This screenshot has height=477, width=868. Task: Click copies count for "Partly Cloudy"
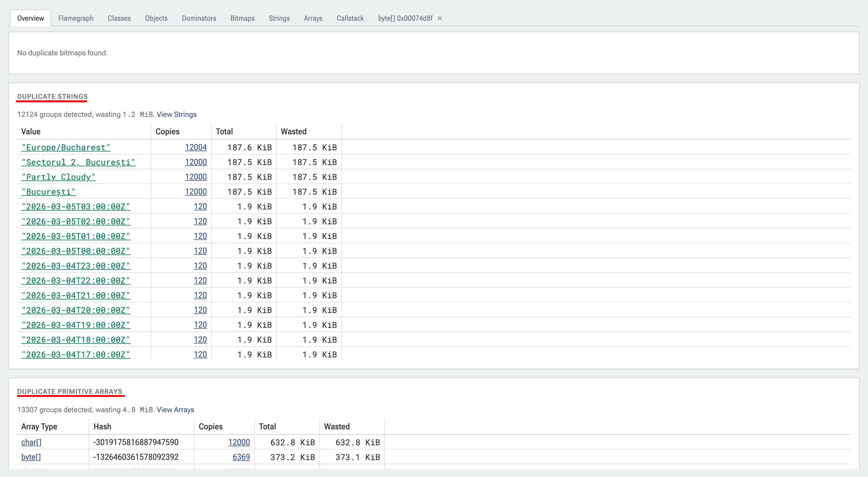point(196,177)
